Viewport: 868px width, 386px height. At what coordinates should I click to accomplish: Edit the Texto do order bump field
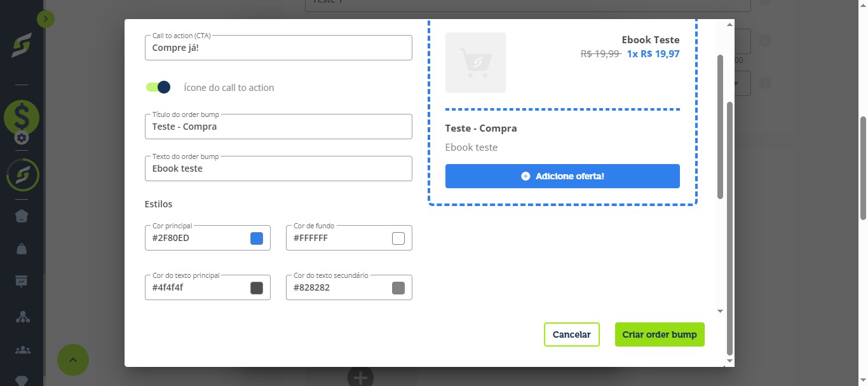click(278, 169)
